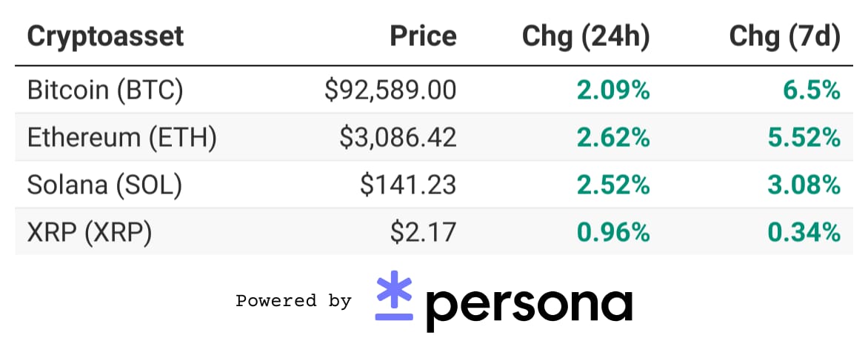Viewport: 868px width, 341px height.
Task: Select the XRP (XRP) row name
Action: [x=89, y=232]
